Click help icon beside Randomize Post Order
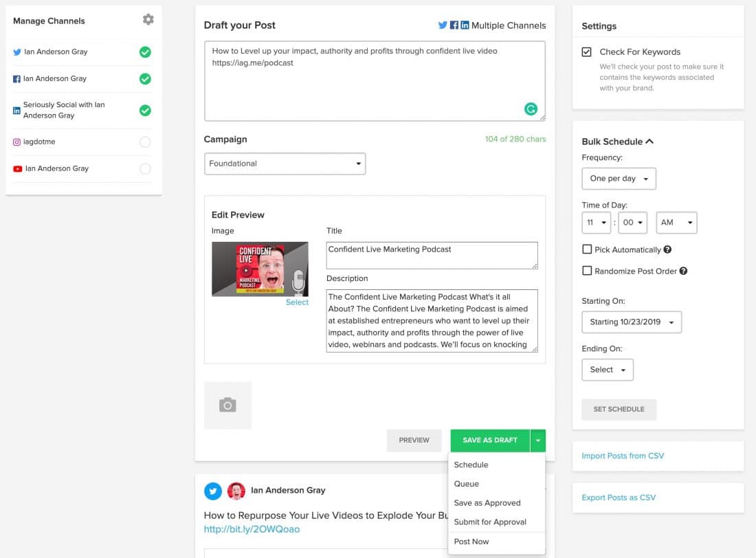 click(683, 271)
